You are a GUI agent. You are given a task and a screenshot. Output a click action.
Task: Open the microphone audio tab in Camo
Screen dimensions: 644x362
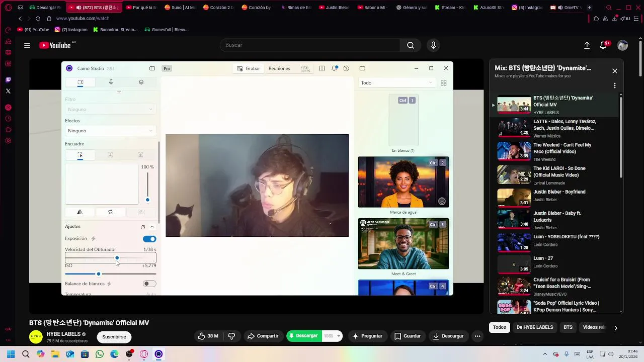[x=111, y=82]
